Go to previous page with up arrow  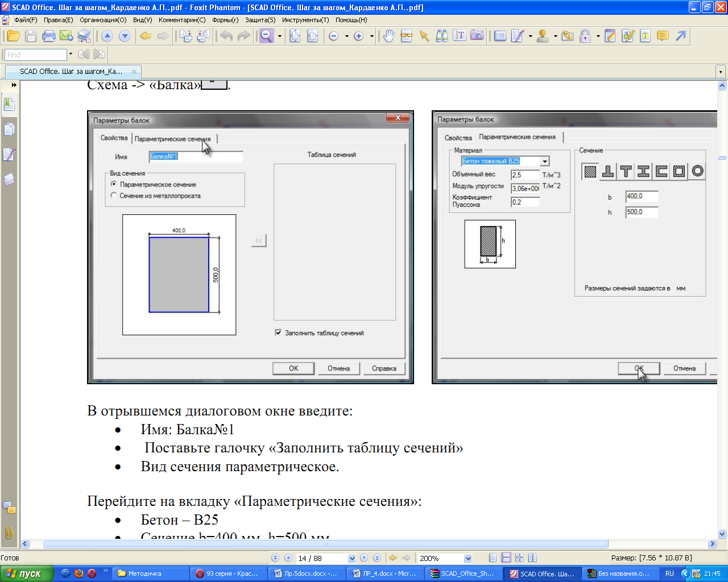[x=107, y=36]
